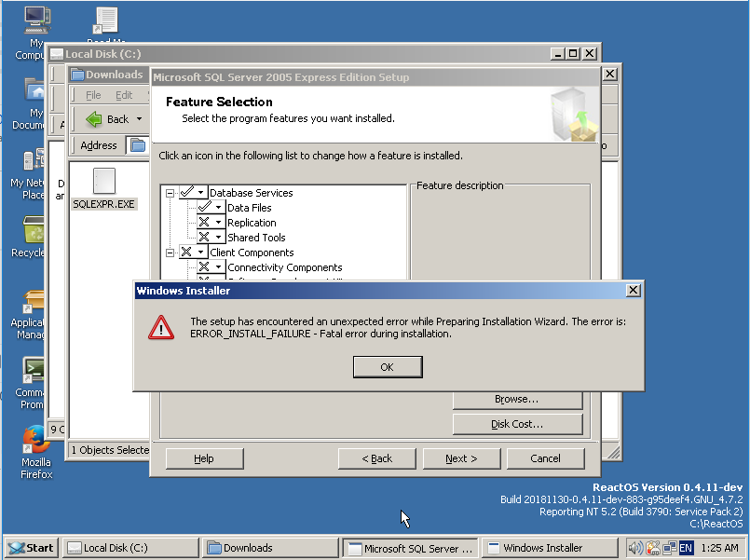Maximize the Local Disk (C:) window
750x560 pixels.
(573, 53)
